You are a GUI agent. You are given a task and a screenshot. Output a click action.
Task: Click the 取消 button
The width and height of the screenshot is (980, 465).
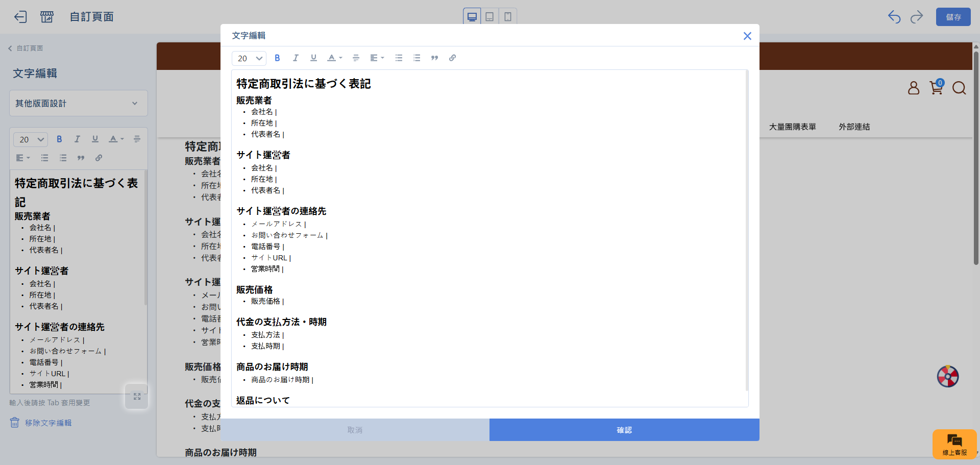point(355,430)
